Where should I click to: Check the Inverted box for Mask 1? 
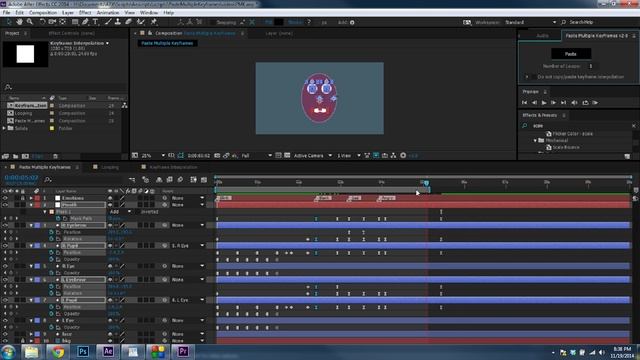coord(137,212)
